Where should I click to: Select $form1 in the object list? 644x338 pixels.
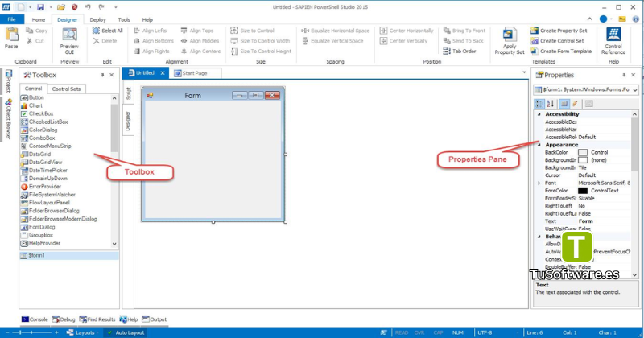pos(69,255)
